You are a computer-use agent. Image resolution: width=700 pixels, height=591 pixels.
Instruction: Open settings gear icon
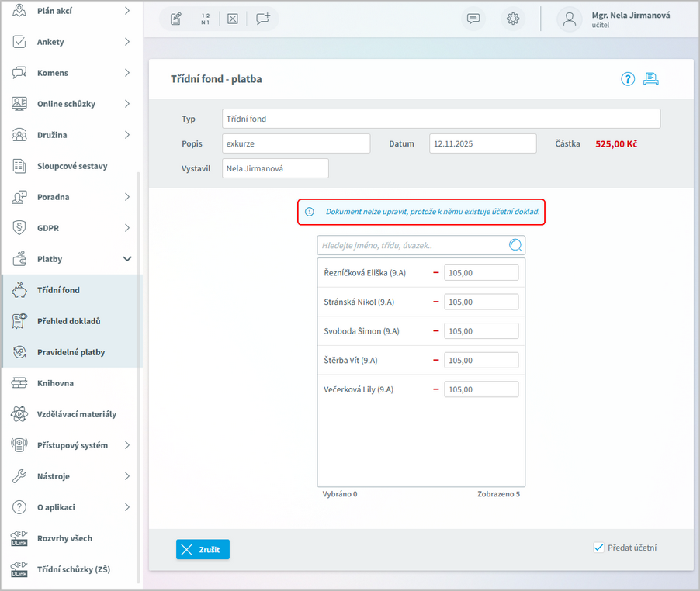tap(513, 19)
